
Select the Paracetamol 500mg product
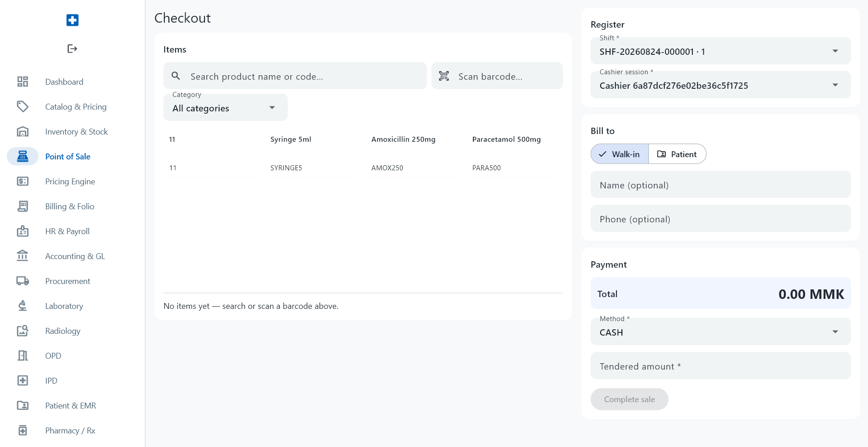[515, 154]
